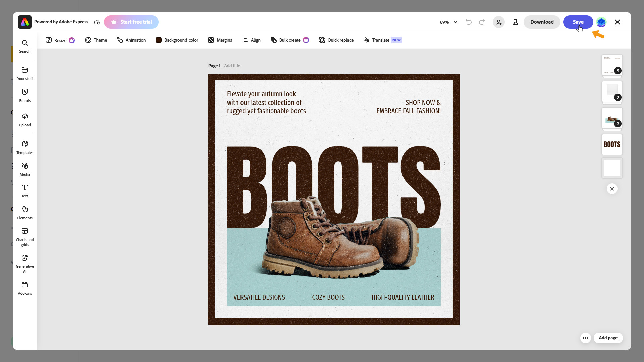The width and height of the screenshot is (644, 362).
Task: Open Generative AI panel
Action: tap(24, 263)
